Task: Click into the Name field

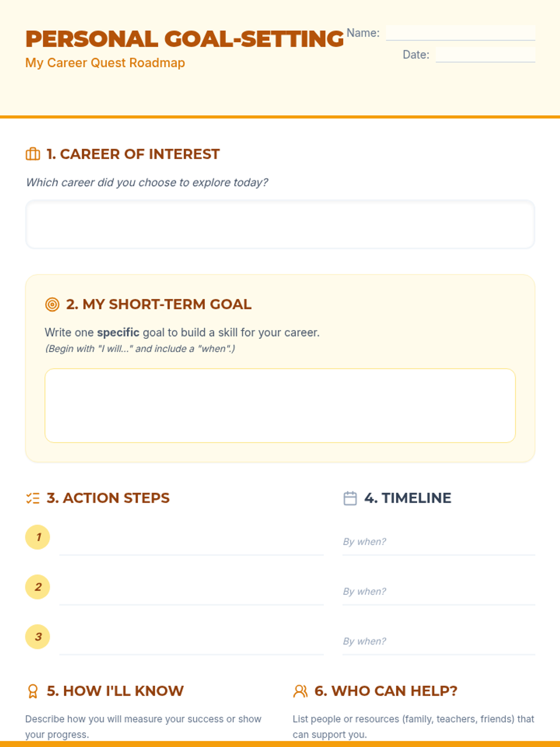Action: coord(460,33)
